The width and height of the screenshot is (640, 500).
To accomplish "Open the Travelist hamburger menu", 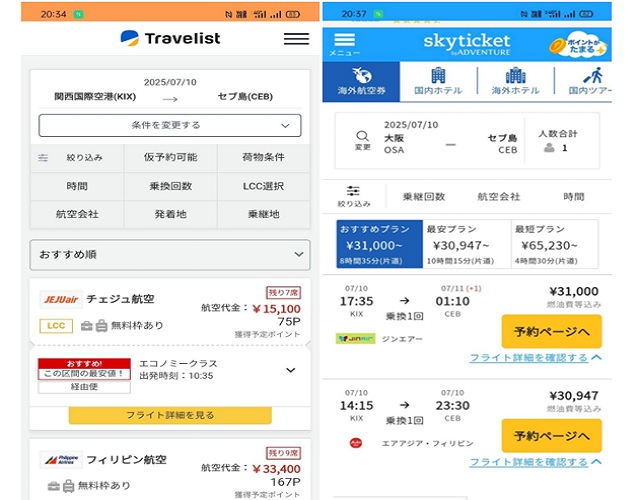I will [296, 39].
